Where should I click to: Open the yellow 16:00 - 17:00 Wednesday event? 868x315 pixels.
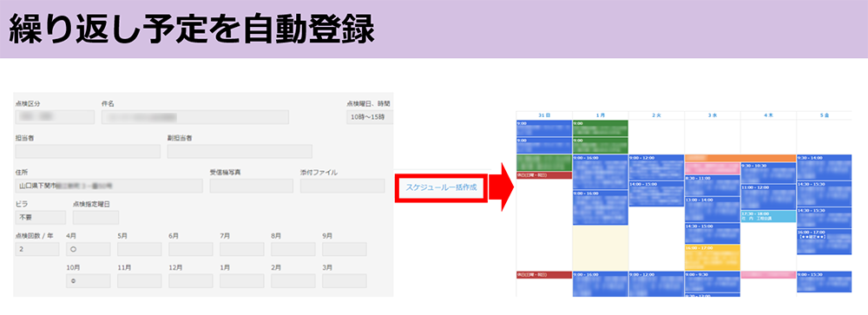point(713,258)
